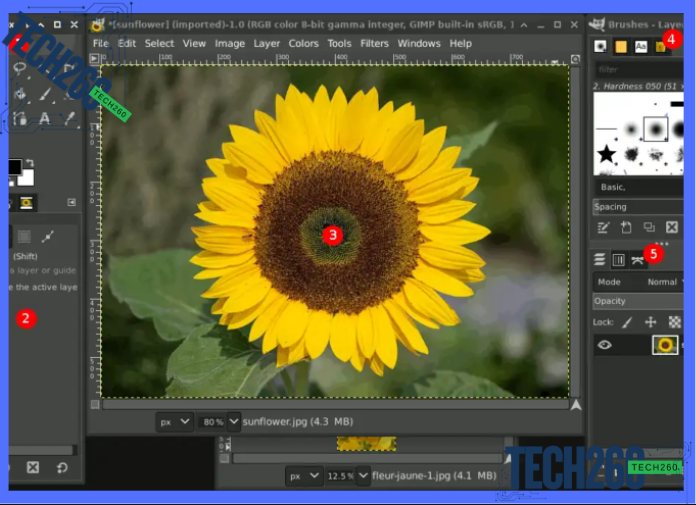Open the View menu
The width and height of the screenshot is (696, 505).
[194, 43]
